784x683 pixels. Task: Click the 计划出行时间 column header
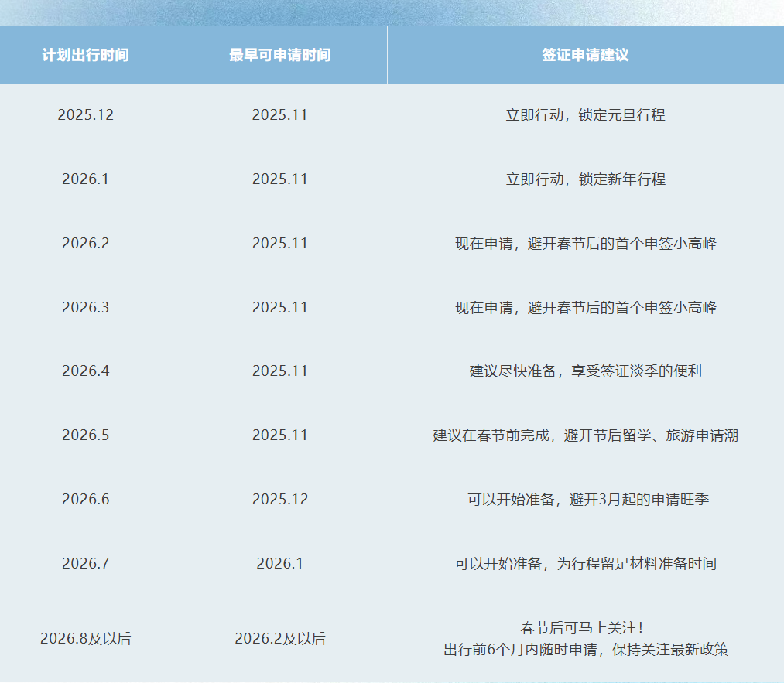[x=86, y=56]
